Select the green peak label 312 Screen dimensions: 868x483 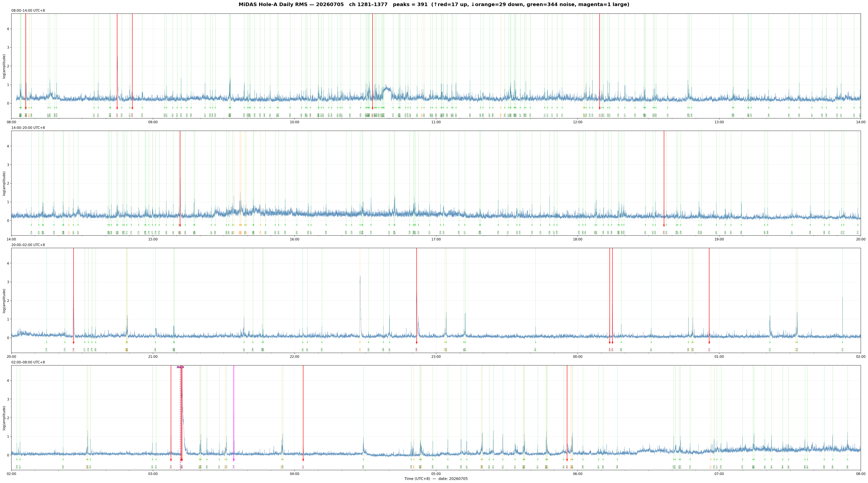(x=770, y=350)
